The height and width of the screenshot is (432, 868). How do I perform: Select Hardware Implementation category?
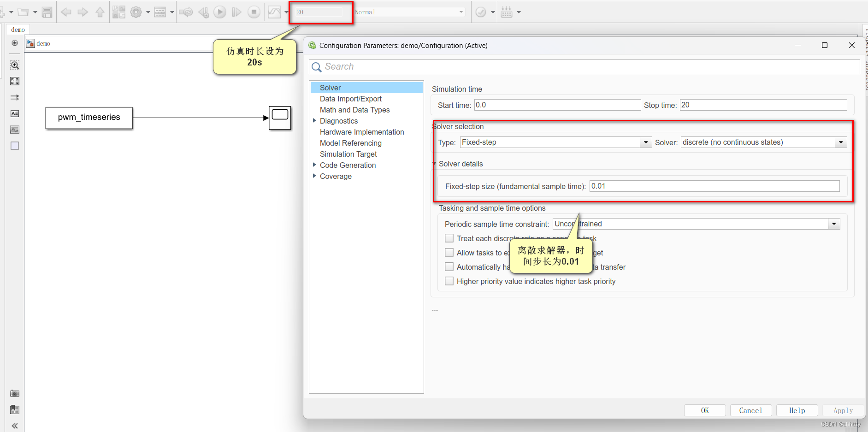click(x=362, y=132)
